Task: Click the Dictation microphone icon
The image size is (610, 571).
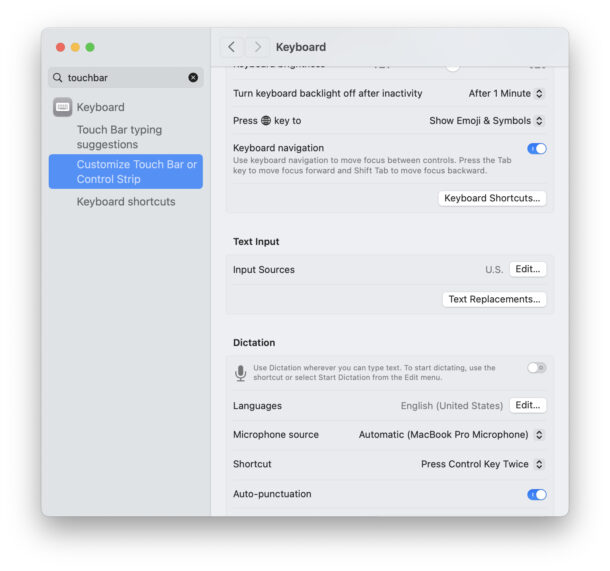Action: point(240,373)
